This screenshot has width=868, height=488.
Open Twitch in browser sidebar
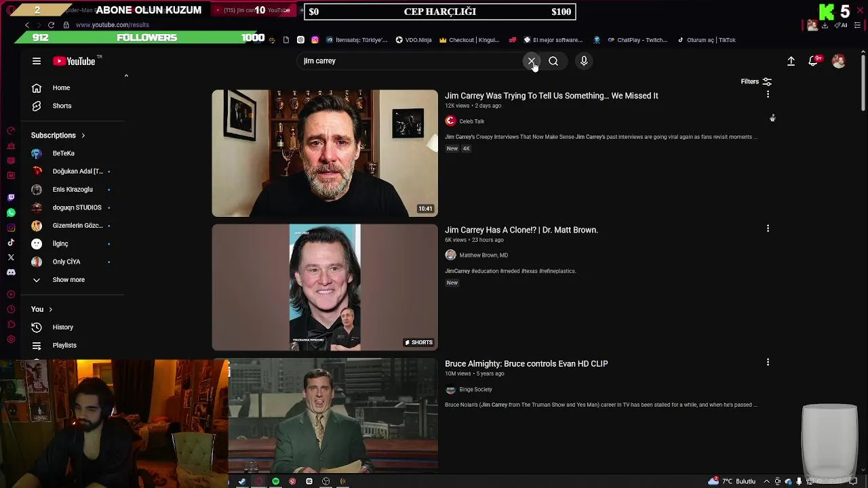(11, 197)
